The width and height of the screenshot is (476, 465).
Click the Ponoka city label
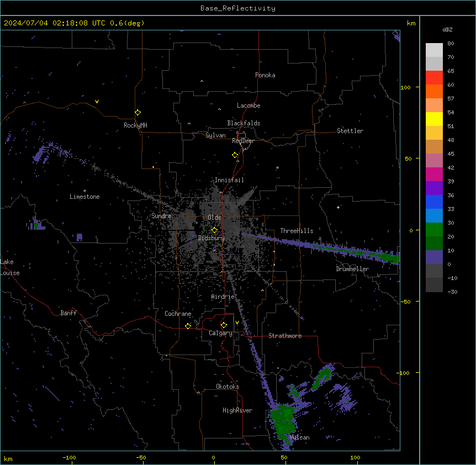click(265, 75)
